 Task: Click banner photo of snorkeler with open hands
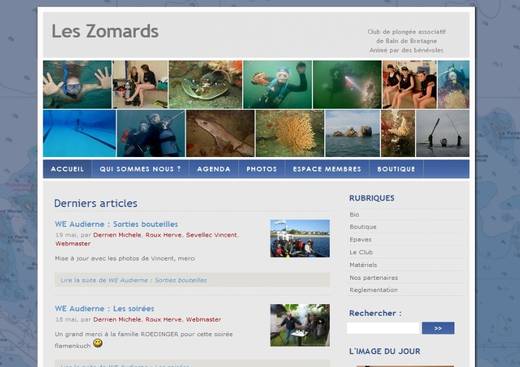click(77, 84)
